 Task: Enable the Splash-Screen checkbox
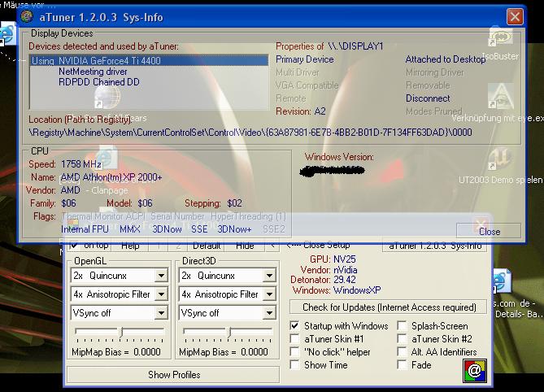(402, 326)
